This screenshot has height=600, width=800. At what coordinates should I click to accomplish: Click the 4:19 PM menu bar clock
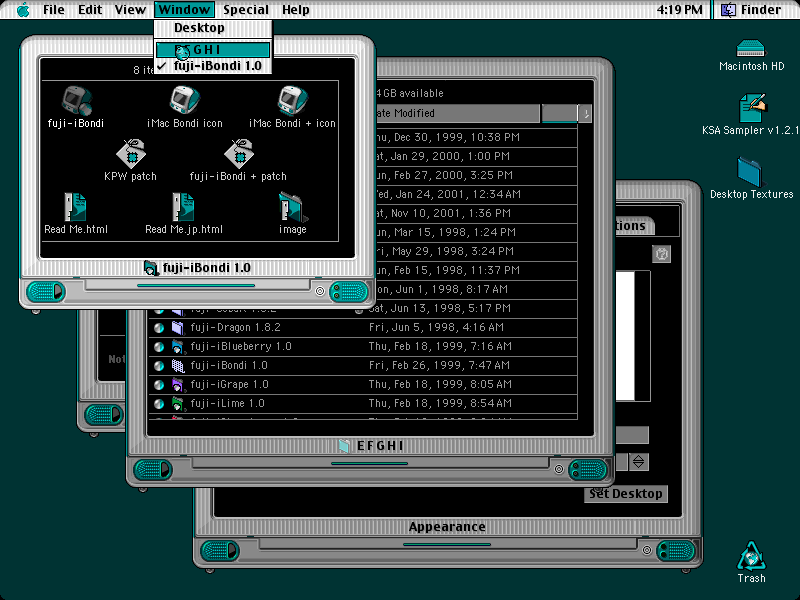point(679,10)
